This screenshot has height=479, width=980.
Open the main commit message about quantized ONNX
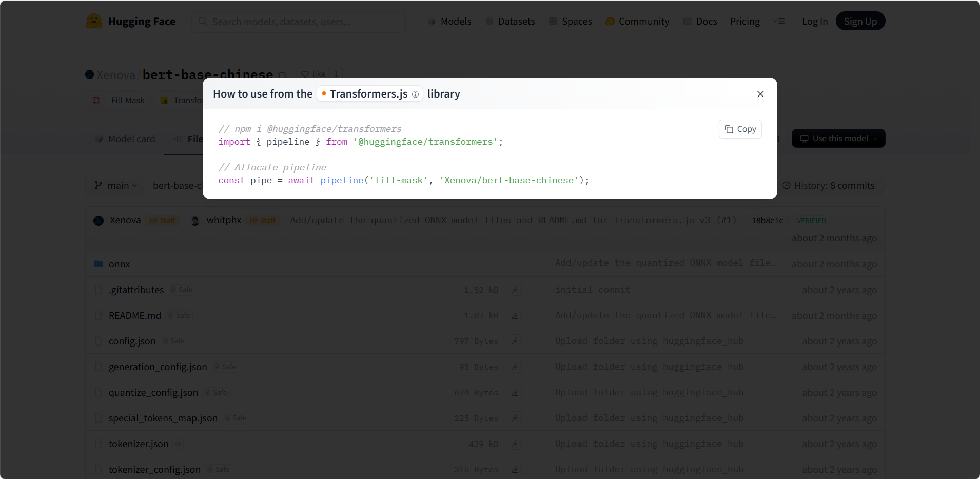(x=513, y=220)
